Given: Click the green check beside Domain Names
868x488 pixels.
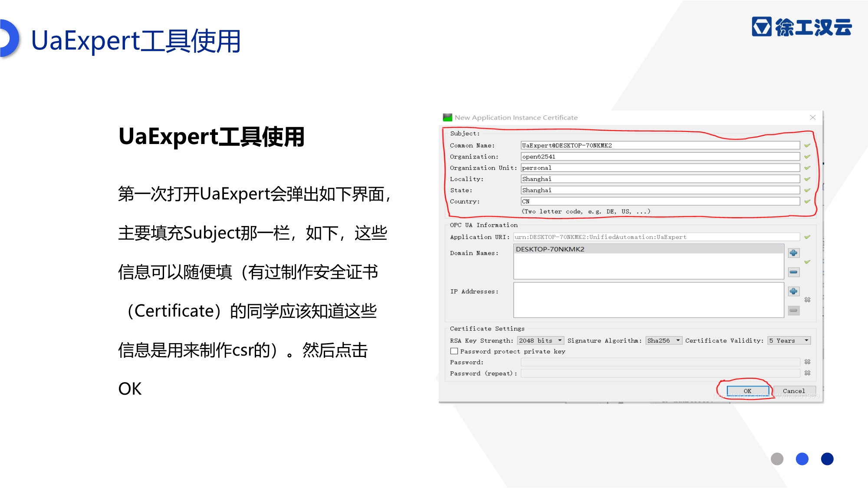Looking at the screenshot, I should point(807,262).
